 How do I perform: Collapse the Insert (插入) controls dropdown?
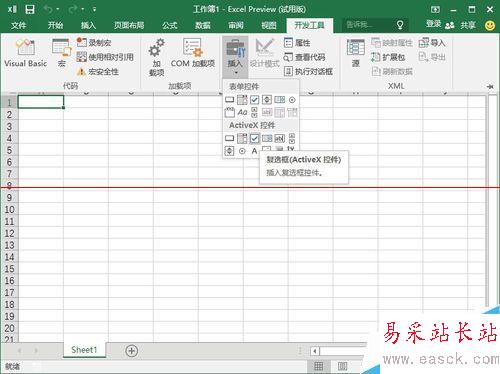235,57
